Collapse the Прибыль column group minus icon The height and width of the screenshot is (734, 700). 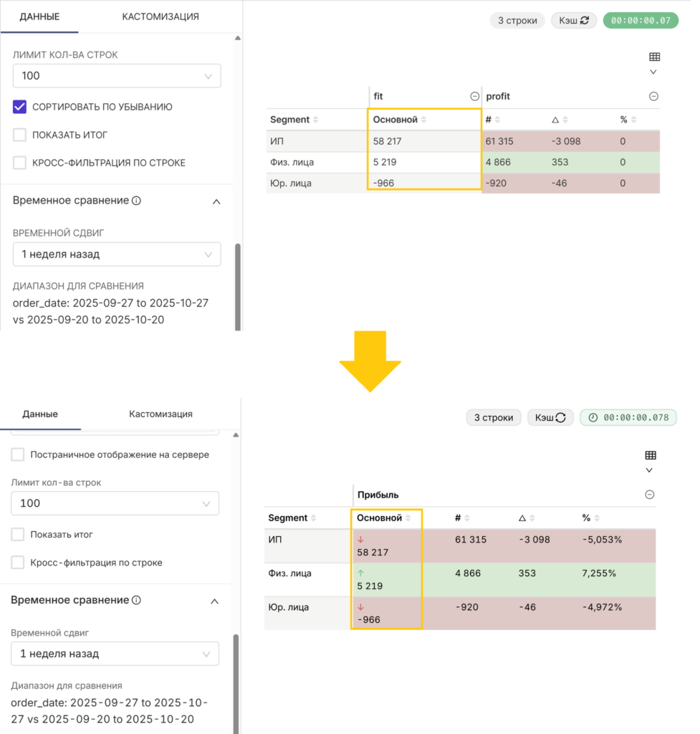(x=649, y=495)
